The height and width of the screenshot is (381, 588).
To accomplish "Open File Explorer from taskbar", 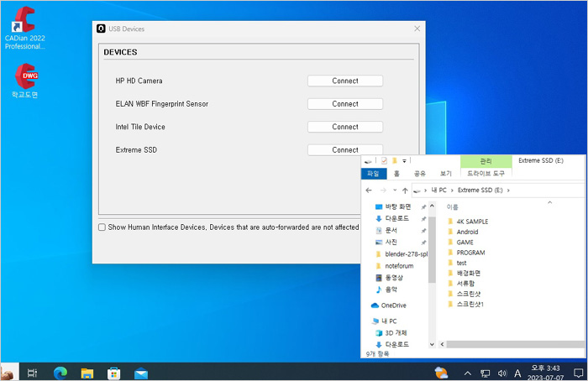I will (x=87, y=373).
